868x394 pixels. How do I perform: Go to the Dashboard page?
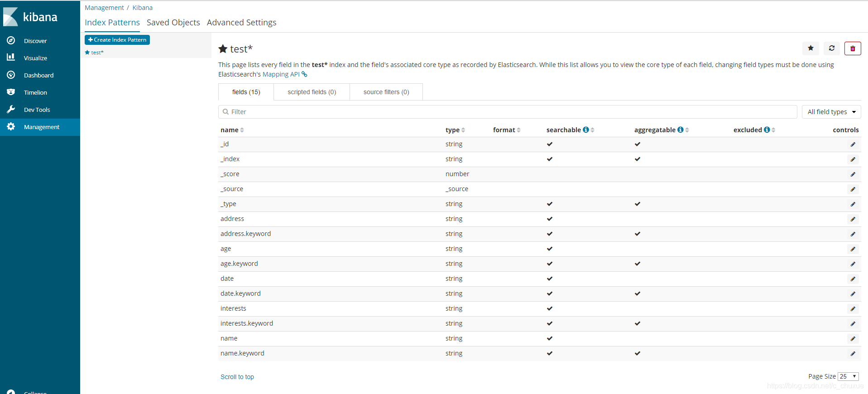[40, 75]
